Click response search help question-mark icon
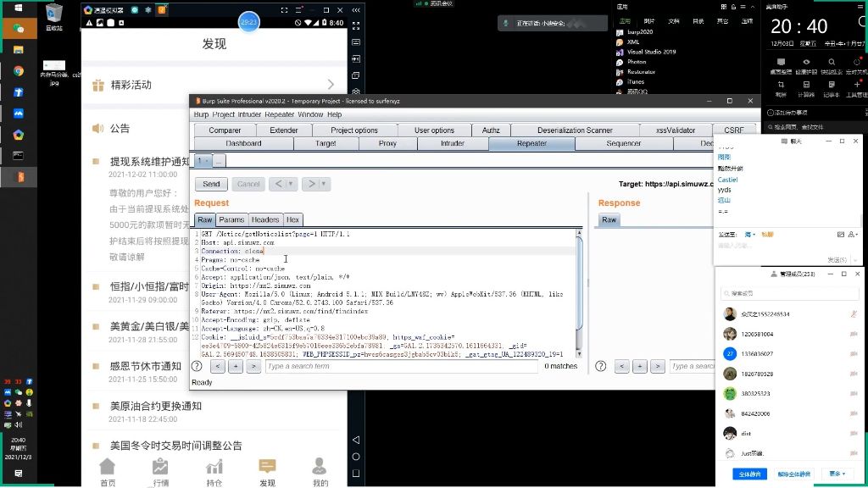The width and height of the screenshot is (868, 488). pos(601,366)
